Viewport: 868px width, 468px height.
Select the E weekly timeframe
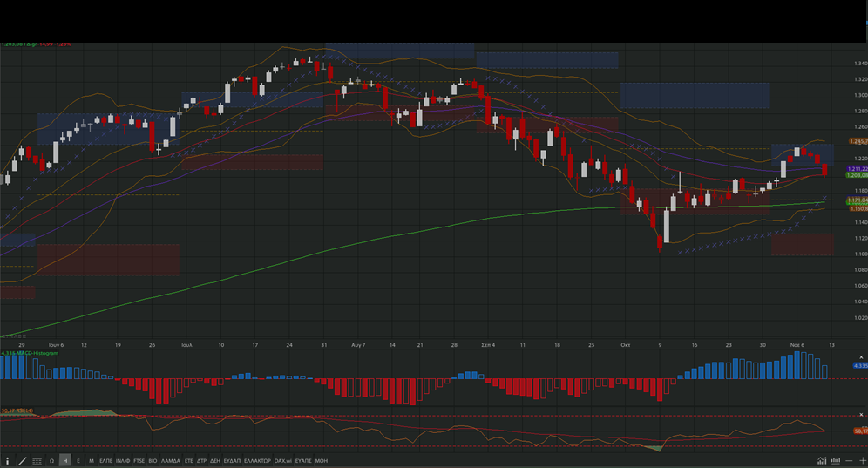pos(78,461)
